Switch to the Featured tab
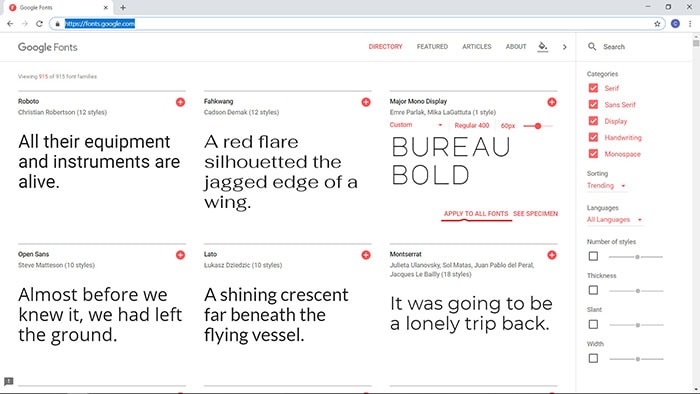Viewport: 700px width, 394px height. [x=432, y=46]
